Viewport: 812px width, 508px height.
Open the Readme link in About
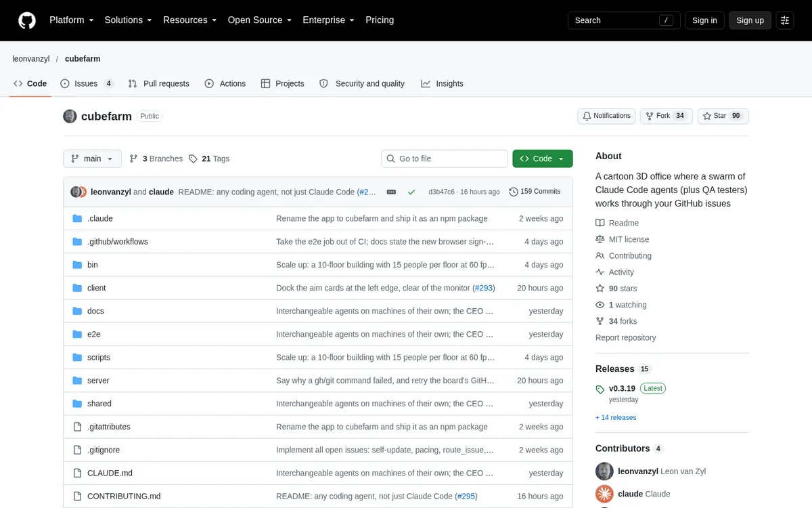pos(617,223)
